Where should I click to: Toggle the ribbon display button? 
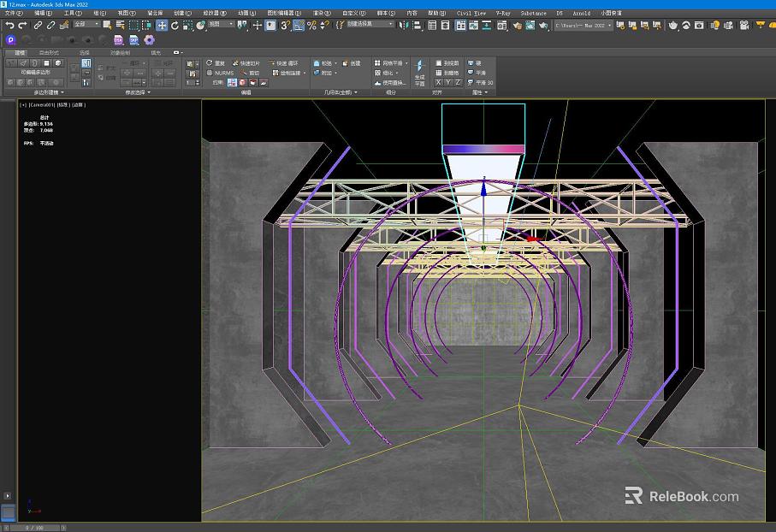click(461, 26)
